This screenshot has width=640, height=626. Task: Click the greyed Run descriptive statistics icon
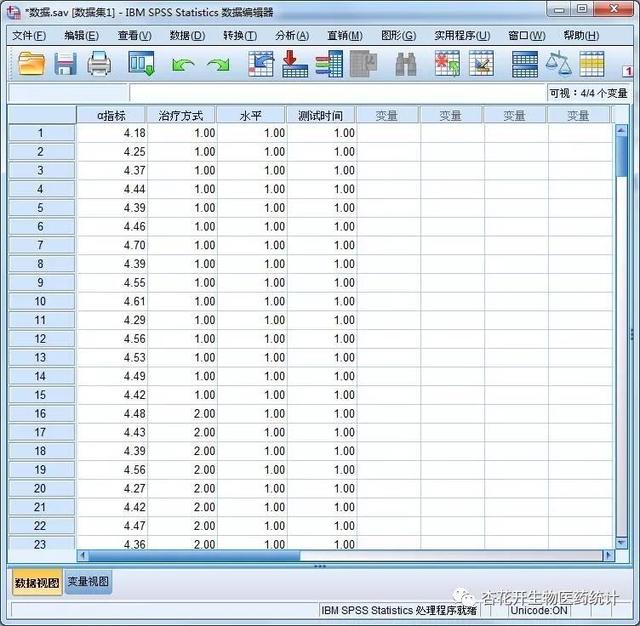(363, 64)
